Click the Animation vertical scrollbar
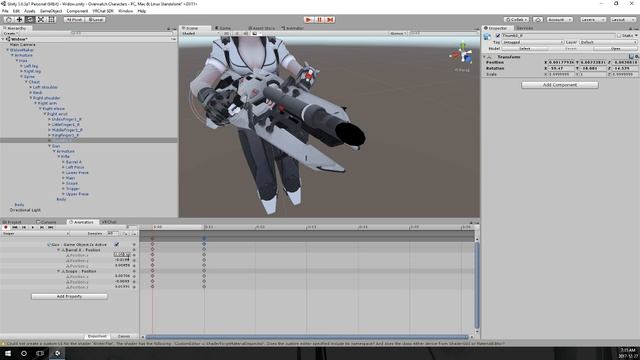Viewport: 640px width, 360px height. (x=477, y=285)
